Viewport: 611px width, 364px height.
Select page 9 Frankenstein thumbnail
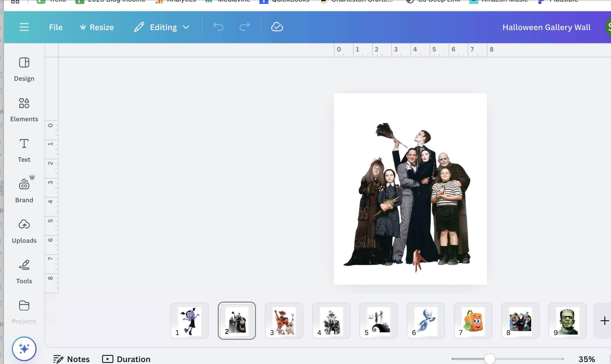(568, 321)
